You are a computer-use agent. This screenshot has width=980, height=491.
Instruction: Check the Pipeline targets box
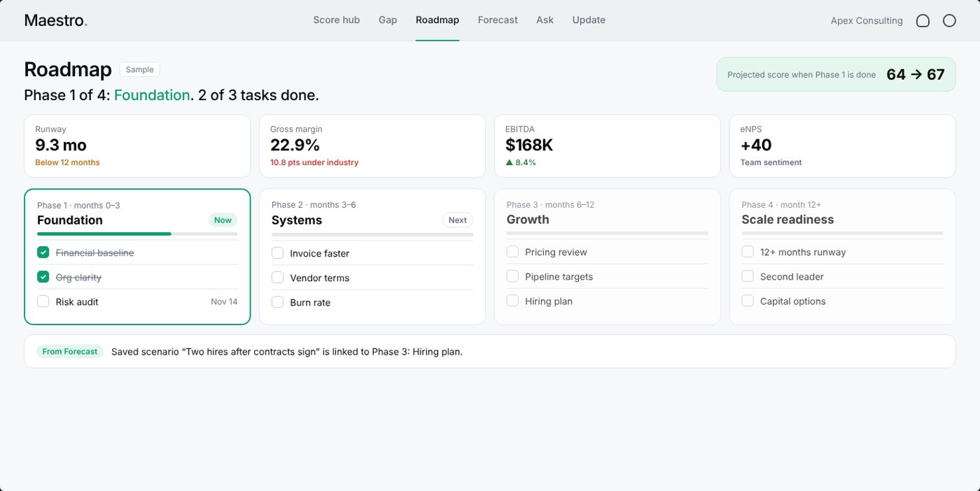(x=512, y=276)
